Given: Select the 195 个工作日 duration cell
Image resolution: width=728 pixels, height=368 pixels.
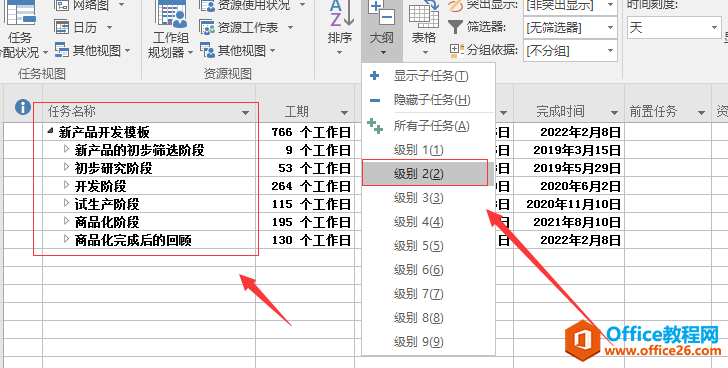Looking at the screenshot, I should (305, 222).
